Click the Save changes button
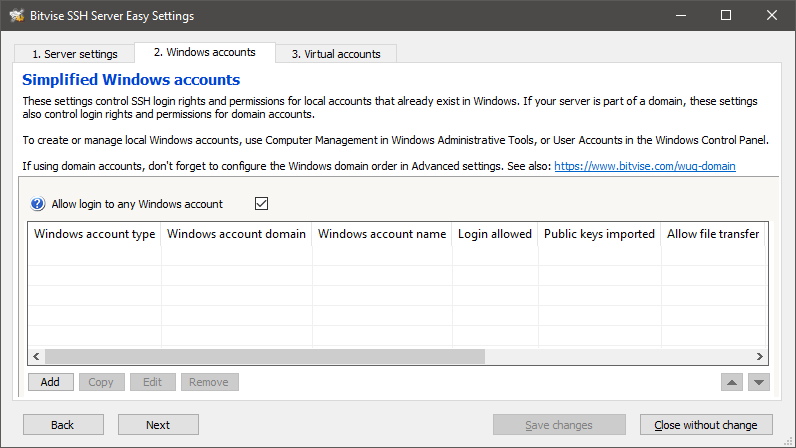Image resolution: width=796 pixels, height=448 pixels. (x=559, y=425)
